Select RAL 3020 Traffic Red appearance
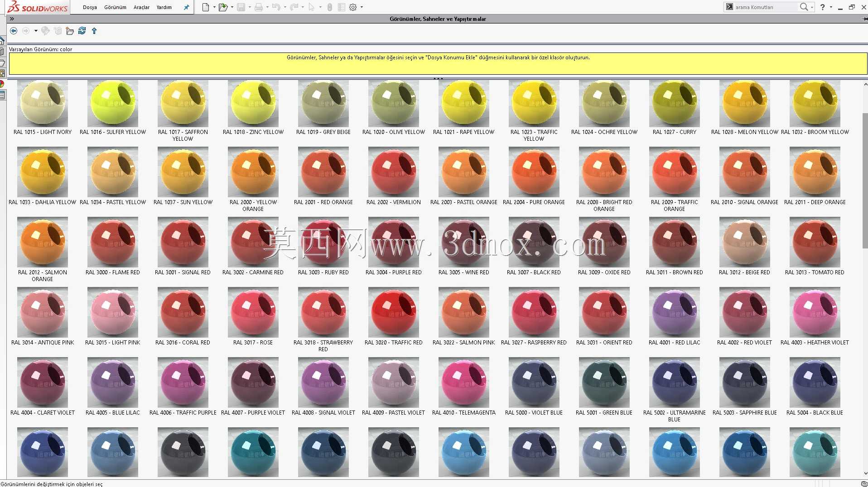Image resolution: width=868 pixels, height=487 pixels. coord(394,312)
